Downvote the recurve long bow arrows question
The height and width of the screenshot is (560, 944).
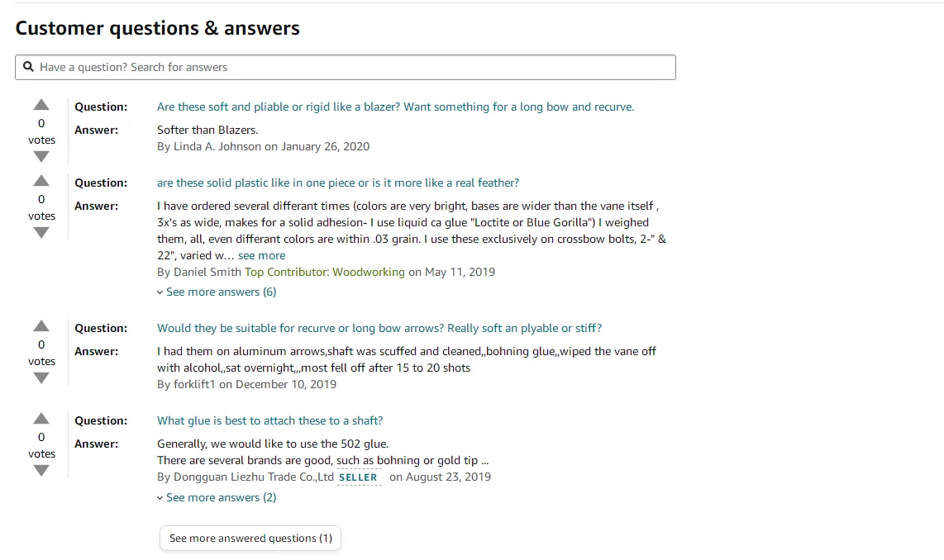point(41,378)
